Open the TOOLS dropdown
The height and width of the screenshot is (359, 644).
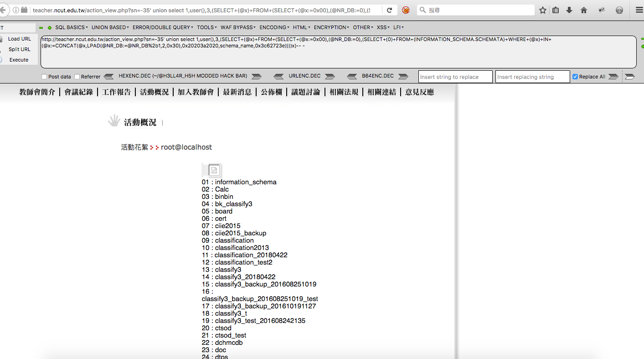[x=207, y=27]
